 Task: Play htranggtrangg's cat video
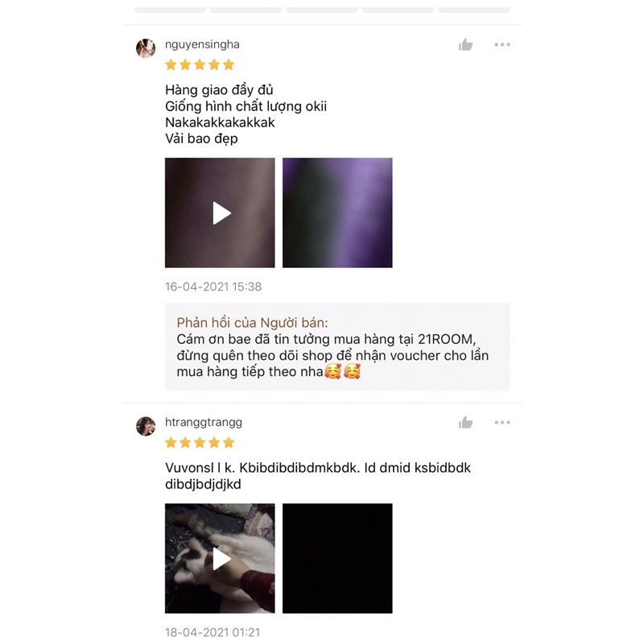(x=220, y=558)
